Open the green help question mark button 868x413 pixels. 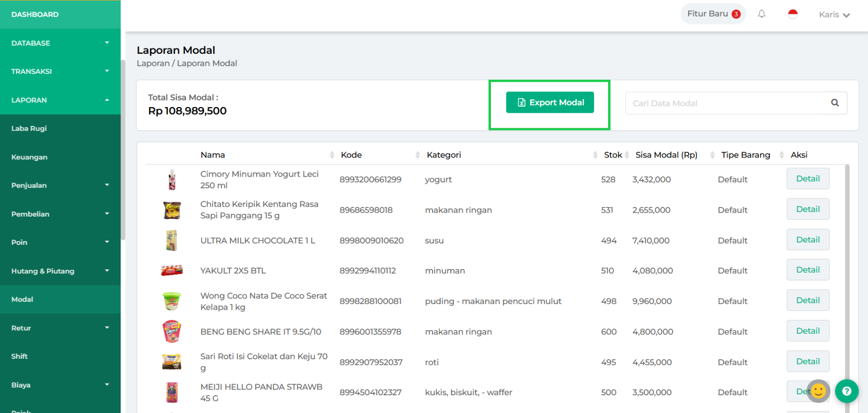[846, 391]
